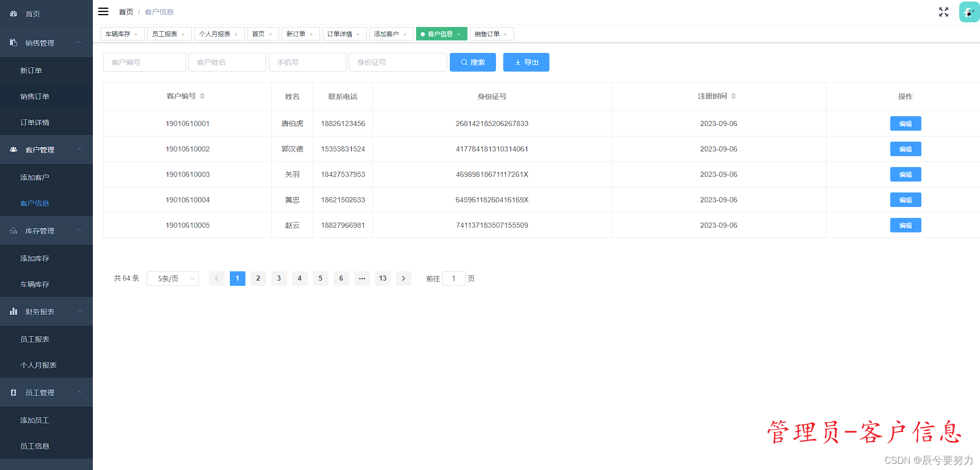
Task: Click the 导出 export button
Action: click(526, 62)
